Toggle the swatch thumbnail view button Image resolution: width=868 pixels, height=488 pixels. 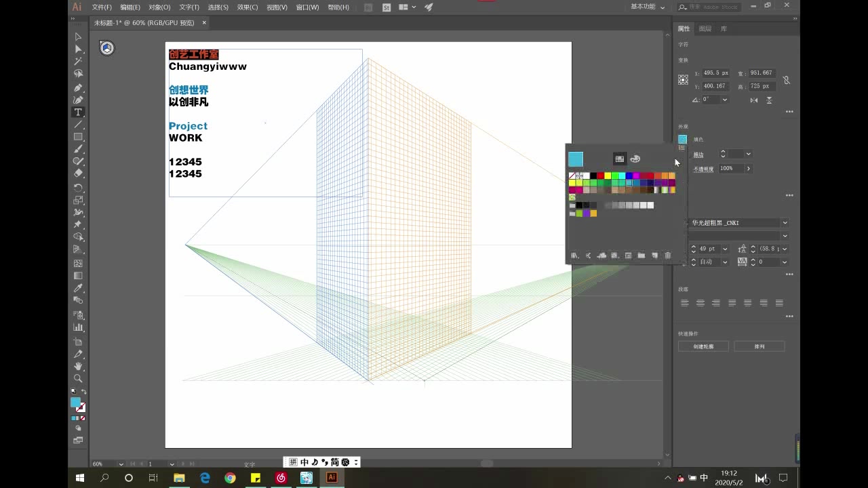coord(619,159)
